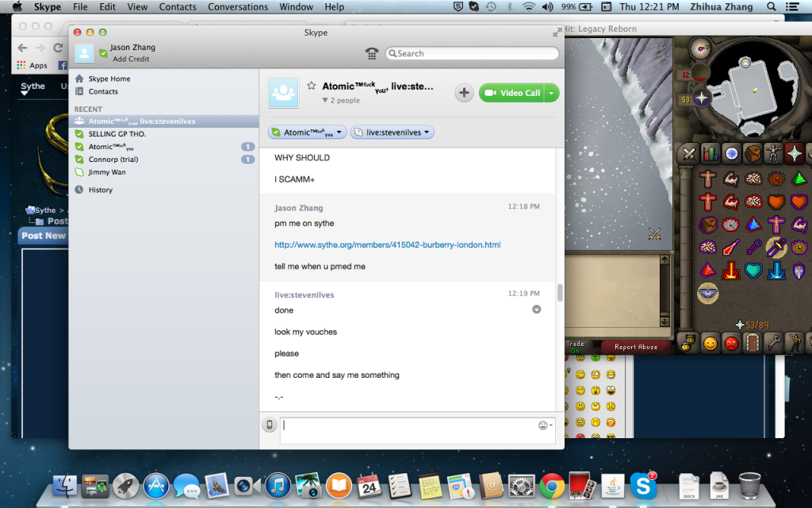
Task: Open the emoticon picker in message field
Action: 545,425
